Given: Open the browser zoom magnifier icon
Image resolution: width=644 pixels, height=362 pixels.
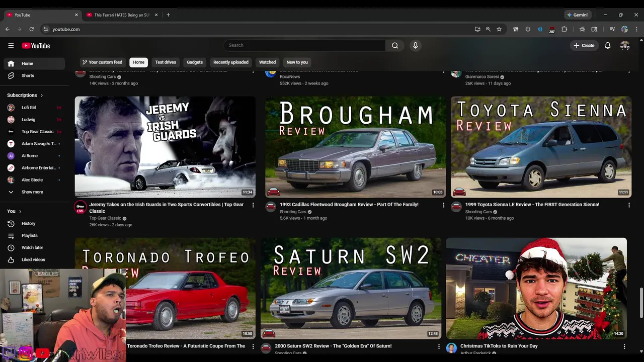Looking at the screenshot, I should coord(488,29).
